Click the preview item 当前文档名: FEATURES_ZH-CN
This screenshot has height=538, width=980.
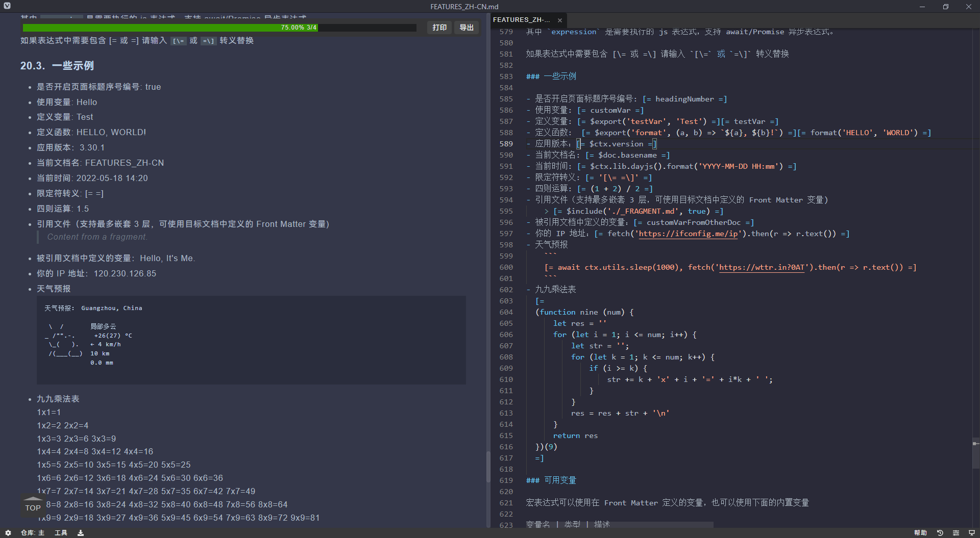(x=100, y=163)
